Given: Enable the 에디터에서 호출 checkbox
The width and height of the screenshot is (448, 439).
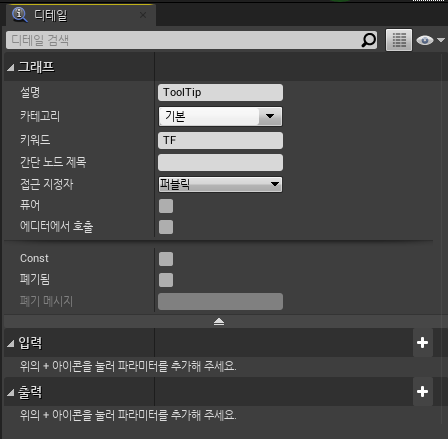Looking at the screenshot, I should 166,227.
